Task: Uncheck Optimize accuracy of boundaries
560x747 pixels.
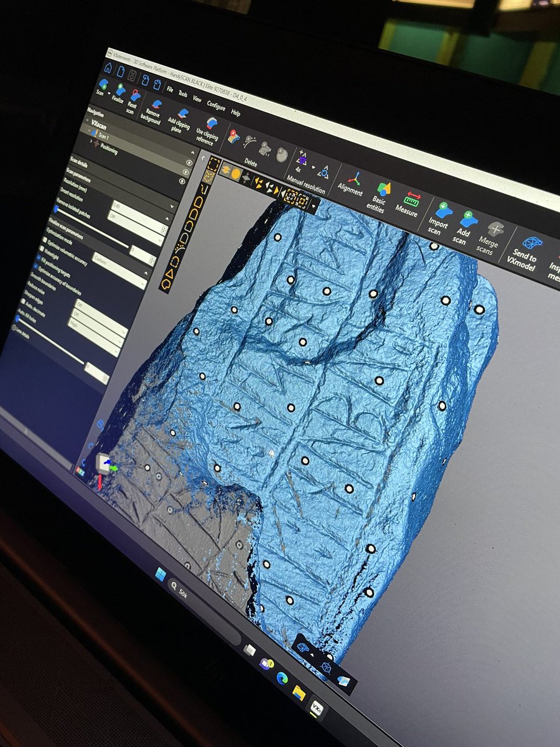Action: [x=35, y=265]
